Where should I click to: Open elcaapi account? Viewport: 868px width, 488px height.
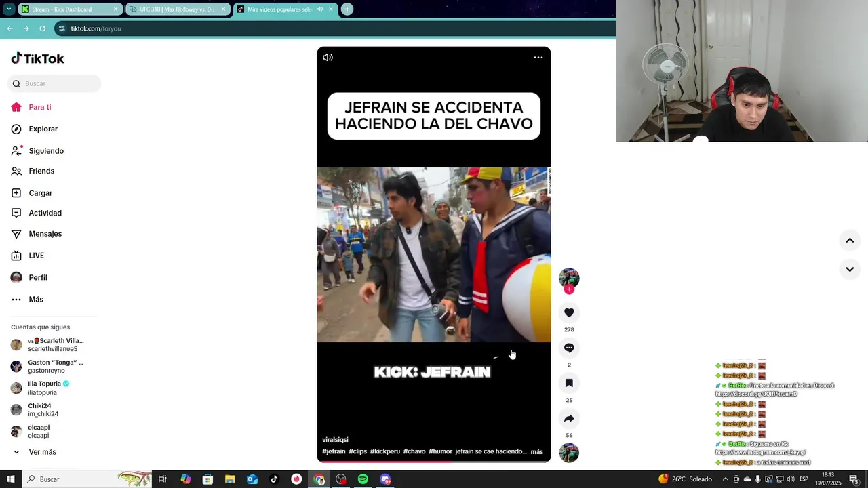point(31,431)
